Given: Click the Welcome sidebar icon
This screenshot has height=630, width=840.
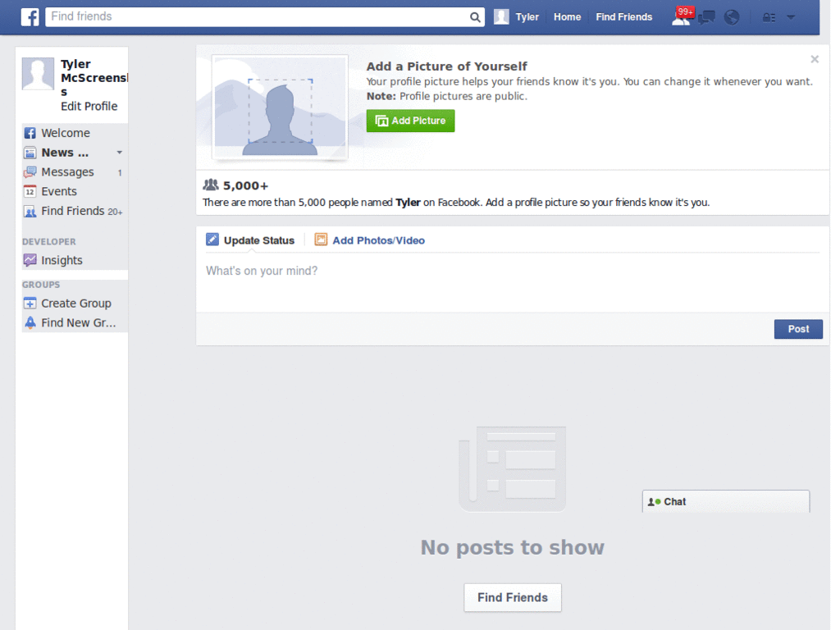Looking at the screenshot, I should click(x=30, y=133).
